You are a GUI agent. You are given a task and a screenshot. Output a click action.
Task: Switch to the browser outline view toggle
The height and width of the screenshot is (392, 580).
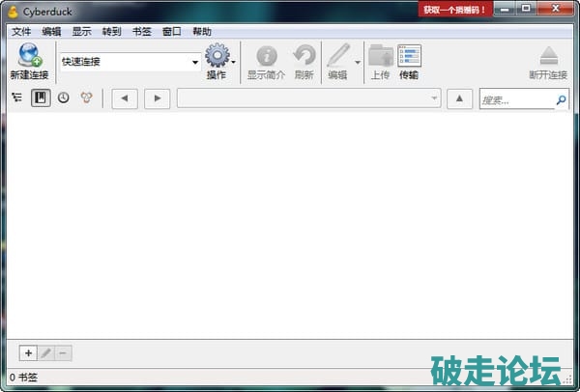click(x=16, y=98)
